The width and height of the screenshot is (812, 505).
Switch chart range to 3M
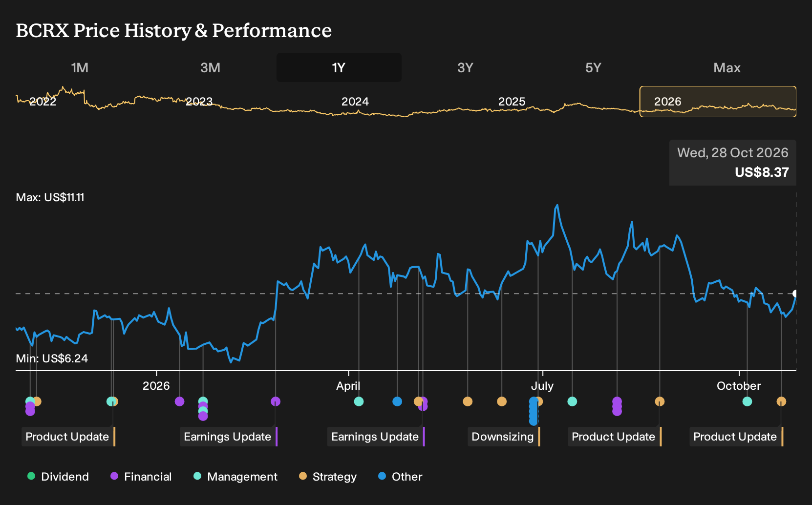210,67
